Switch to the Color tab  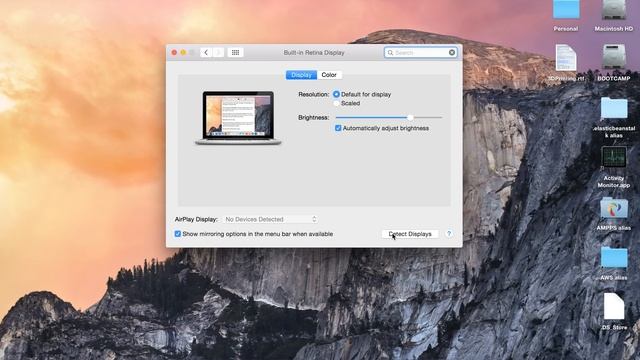click(x=329, y=75)
